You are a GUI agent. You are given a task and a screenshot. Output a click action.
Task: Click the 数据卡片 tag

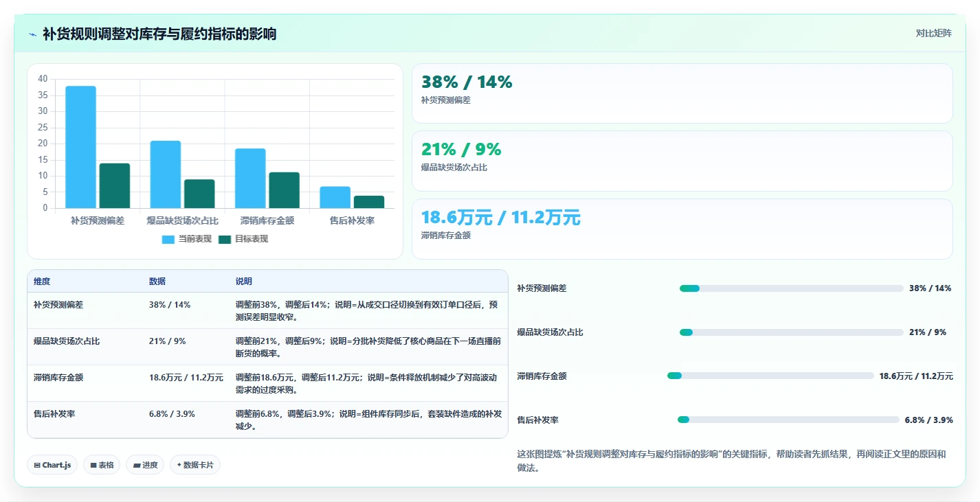(195, 465)
